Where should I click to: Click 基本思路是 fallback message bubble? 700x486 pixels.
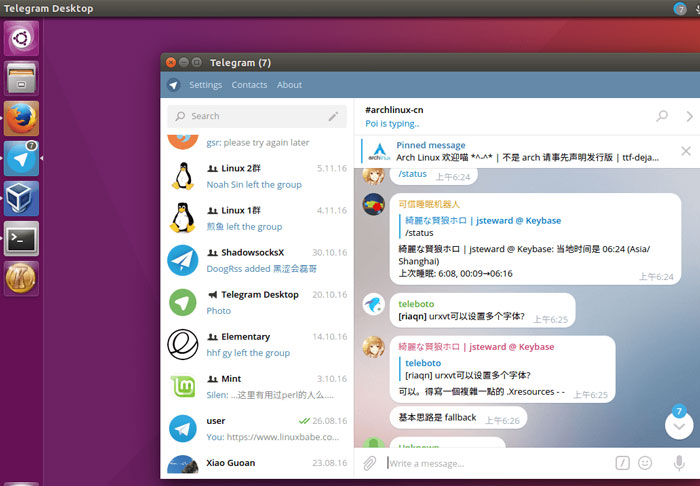(458, 418)
